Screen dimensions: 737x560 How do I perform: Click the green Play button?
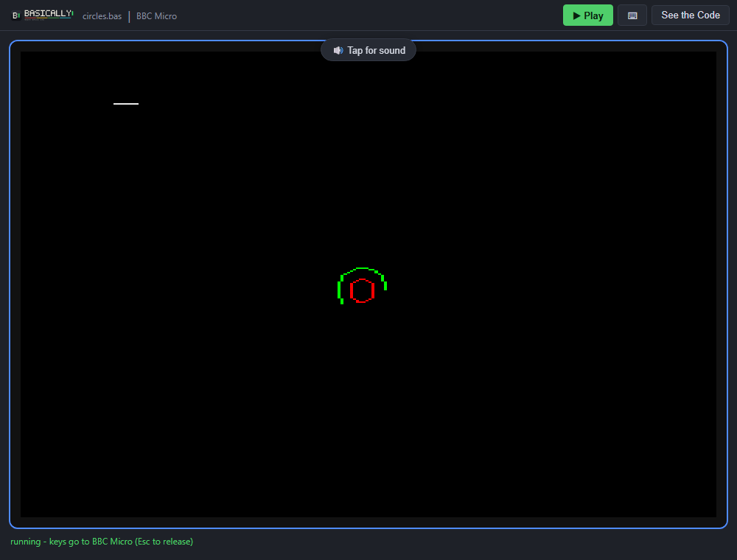[587, 15]
